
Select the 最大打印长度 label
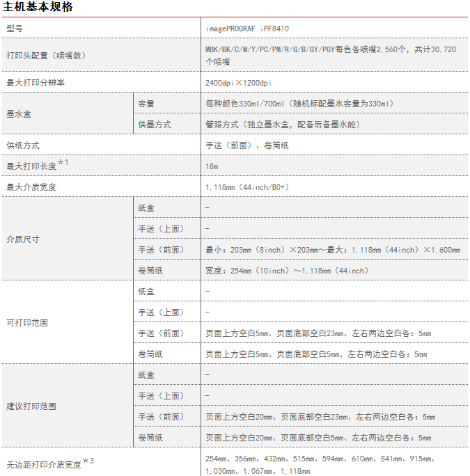click(38, 166)
